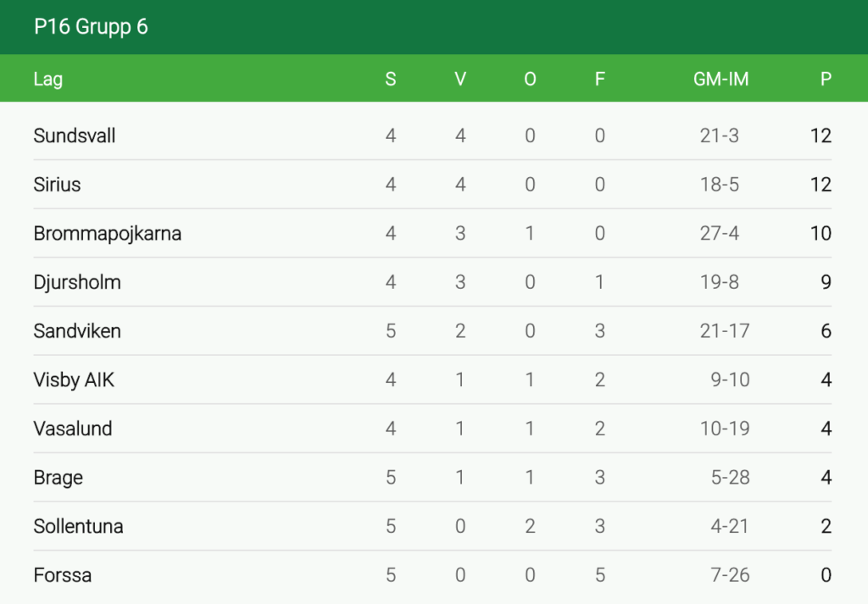The height and width of the screenshot is (604, 868).
Task: Open the Sirius team row
Action: click(57, 185)
